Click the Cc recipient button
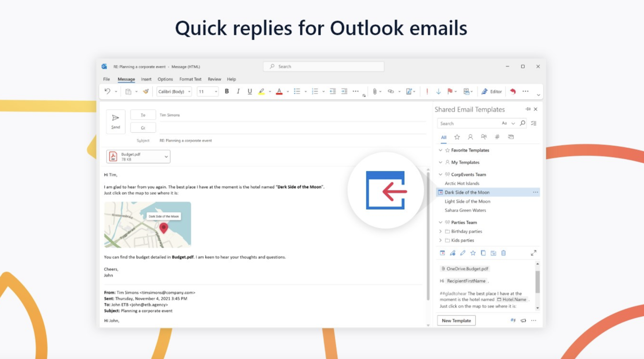 pos(143,128)
